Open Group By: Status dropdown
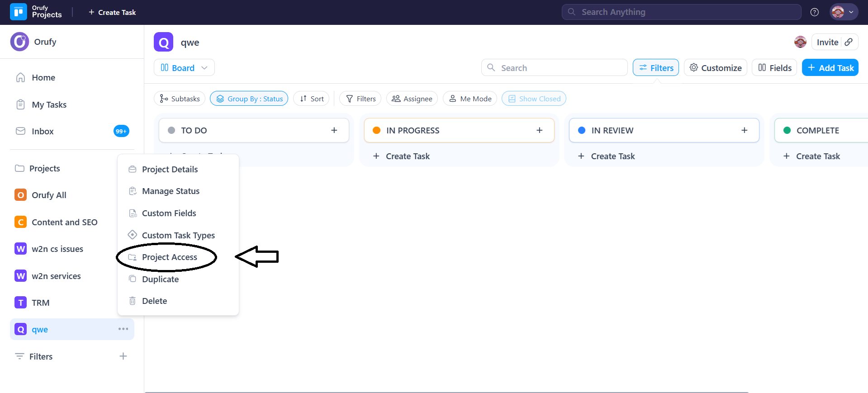Screen dimensions: 868x393 (x=249, y=99)
